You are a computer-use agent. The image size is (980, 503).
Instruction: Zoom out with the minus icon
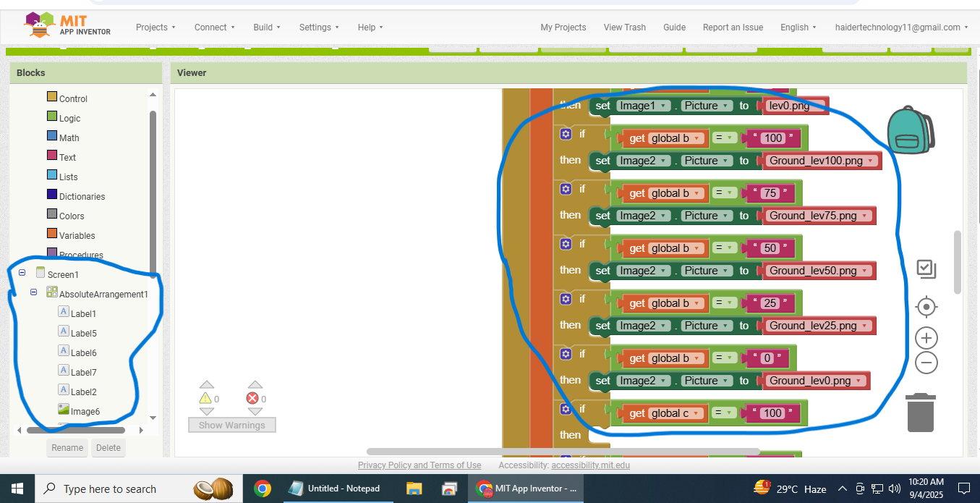pos(926,363)
